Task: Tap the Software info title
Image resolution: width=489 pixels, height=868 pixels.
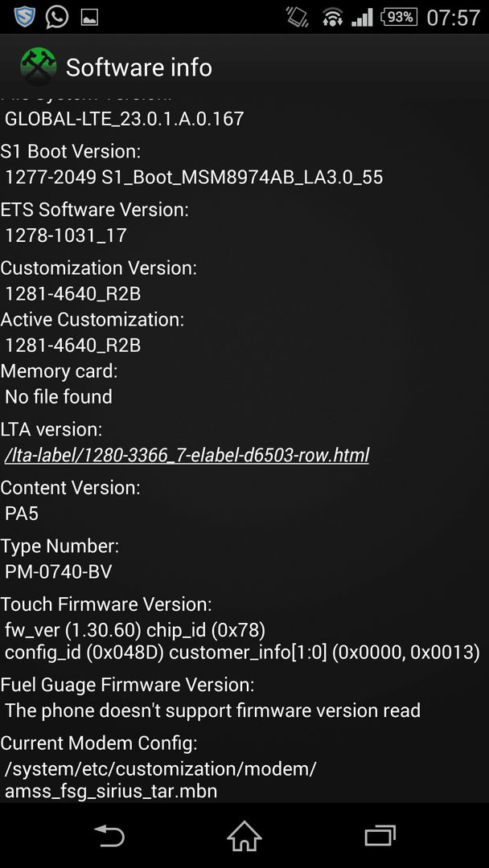Action: pos(139,68)
